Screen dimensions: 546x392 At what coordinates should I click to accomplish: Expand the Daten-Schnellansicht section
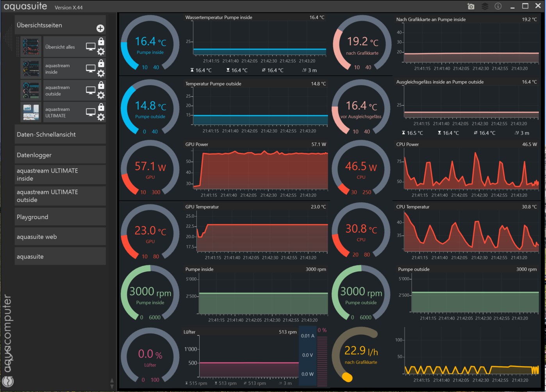click(60, 134)
